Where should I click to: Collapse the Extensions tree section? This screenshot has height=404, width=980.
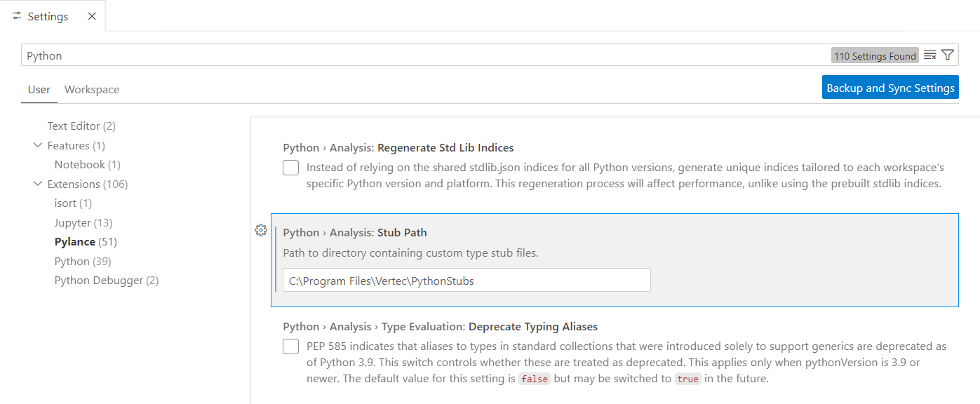[37, 184]
